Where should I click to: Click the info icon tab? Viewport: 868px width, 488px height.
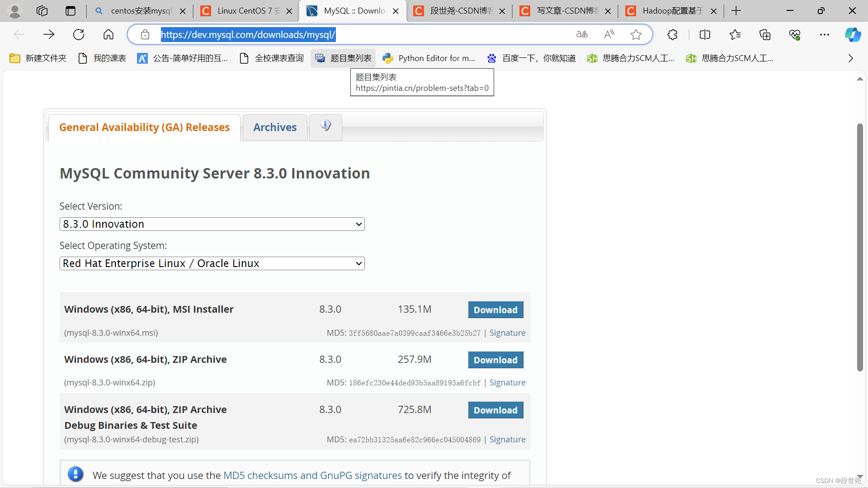click(x=325, y=127)
